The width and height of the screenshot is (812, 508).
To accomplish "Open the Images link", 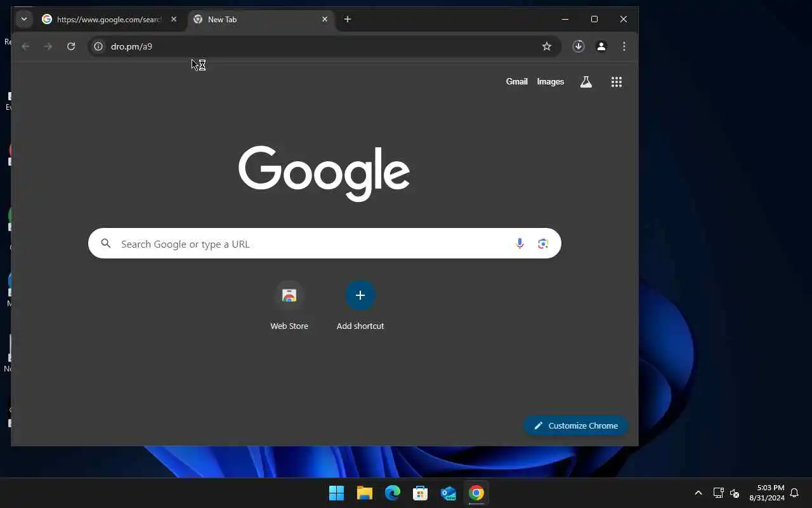I will coord(551,82).
